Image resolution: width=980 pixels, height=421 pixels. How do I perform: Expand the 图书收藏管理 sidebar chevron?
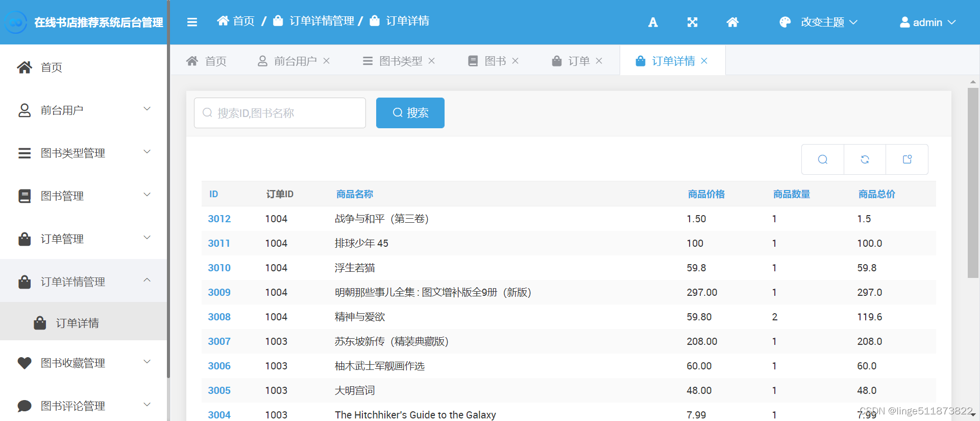147,362
